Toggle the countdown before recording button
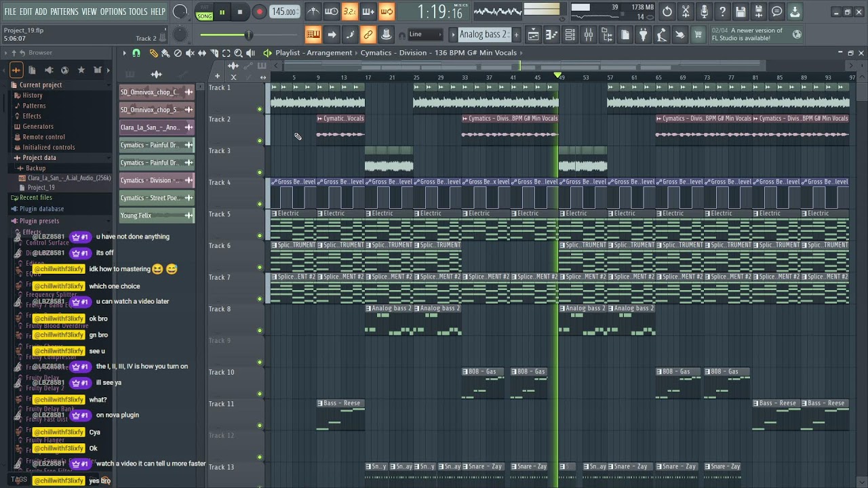The image size is (868, 488). click(x=349, y=12)
